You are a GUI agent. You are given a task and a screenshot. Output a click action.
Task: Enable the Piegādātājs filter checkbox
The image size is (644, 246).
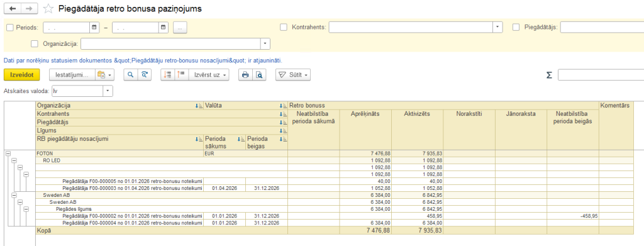click(516, 28)
